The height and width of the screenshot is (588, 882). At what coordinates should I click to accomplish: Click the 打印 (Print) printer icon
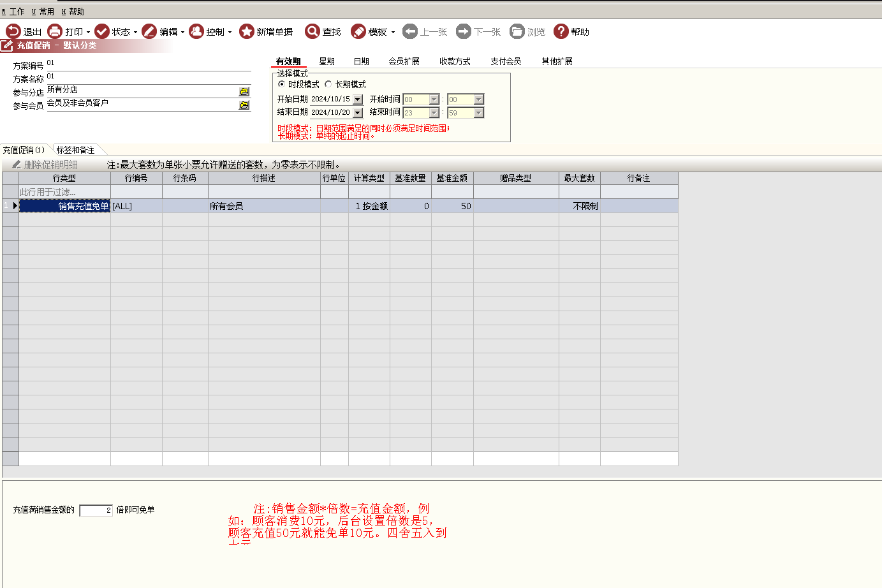[55, 31]
